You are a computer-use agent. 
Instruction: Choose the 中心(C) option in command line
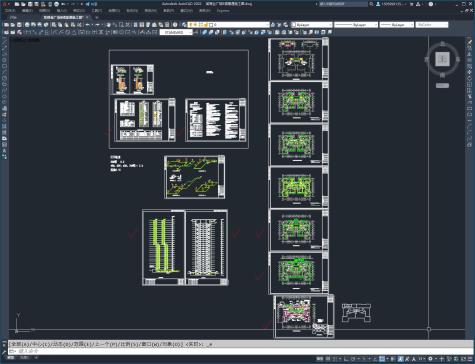point(41,344)
